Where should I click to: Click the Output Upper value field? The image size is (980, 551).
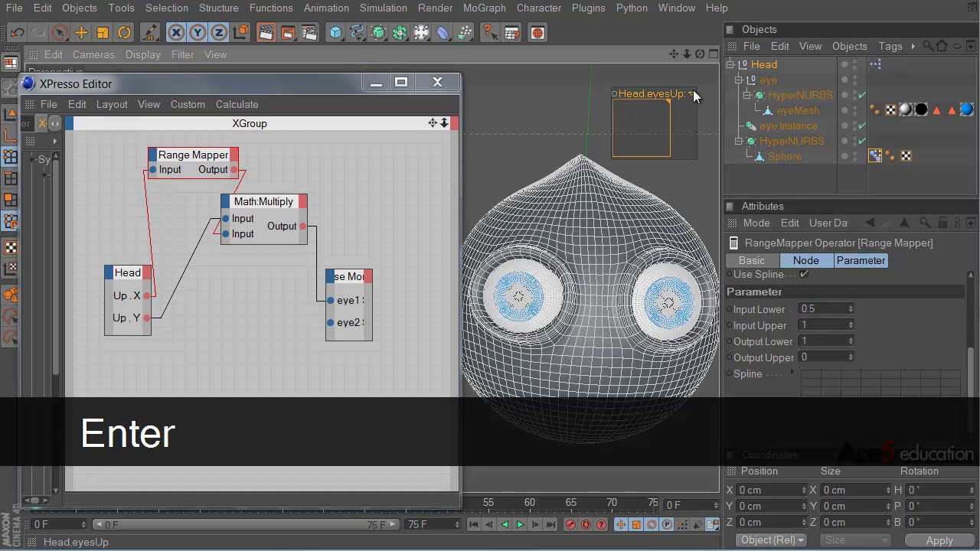pos(822,357)
